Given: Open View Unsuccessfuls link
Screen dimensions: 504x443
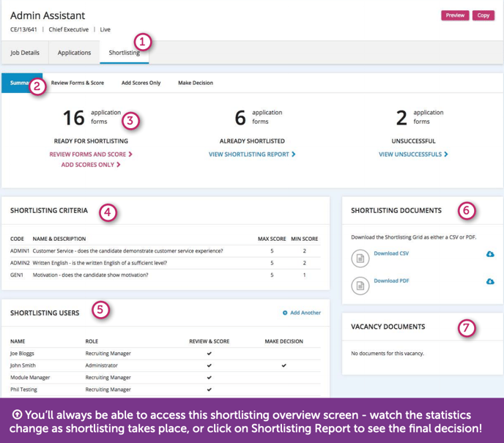Looking at the screenshot, I should click(x=413, y=155).
